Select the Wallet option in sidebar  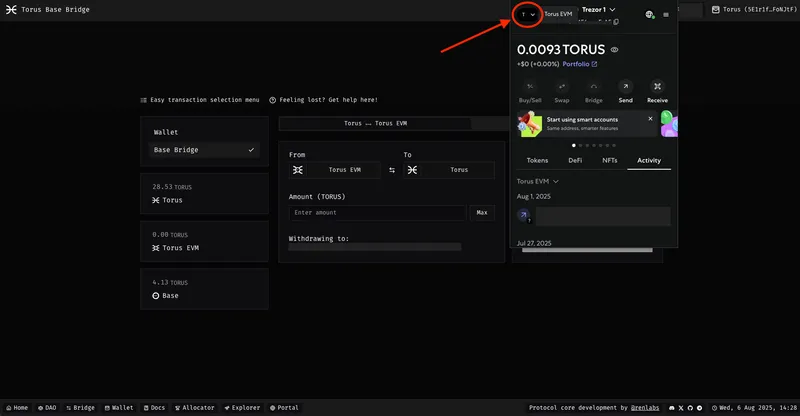click(166, 132)
